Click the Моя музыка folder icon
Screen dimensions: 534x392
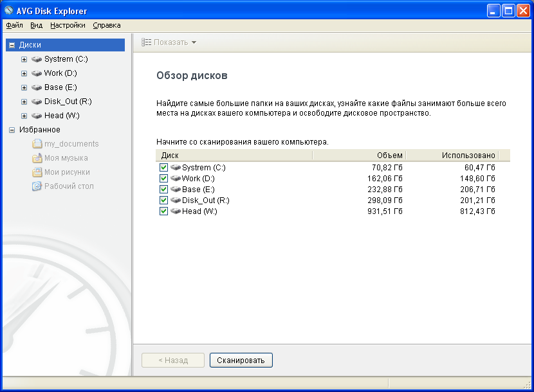point(37,158)
